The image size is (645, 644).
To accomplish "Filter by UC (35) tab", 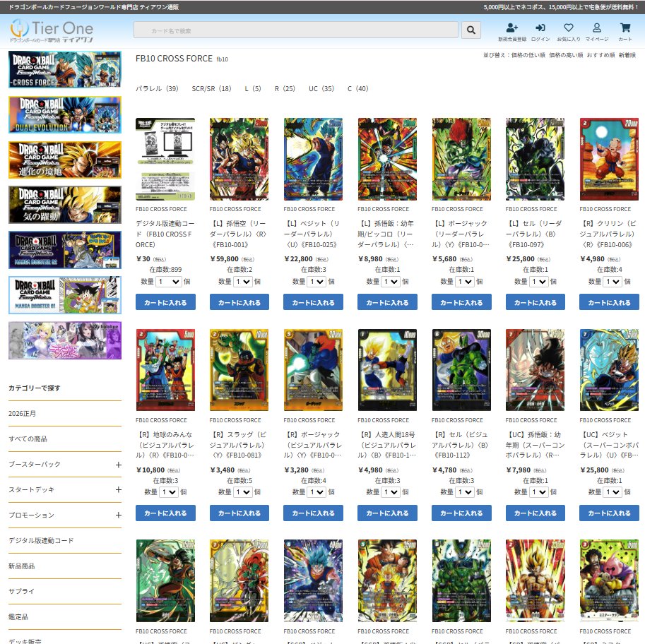I will tap(321, 88).
